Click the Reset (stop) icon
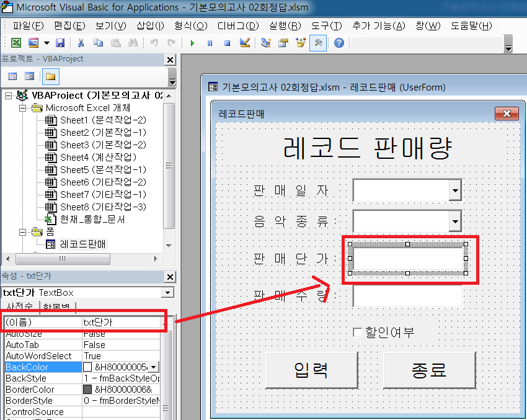This screenshot has height=420, width=527. coord(227,43)
